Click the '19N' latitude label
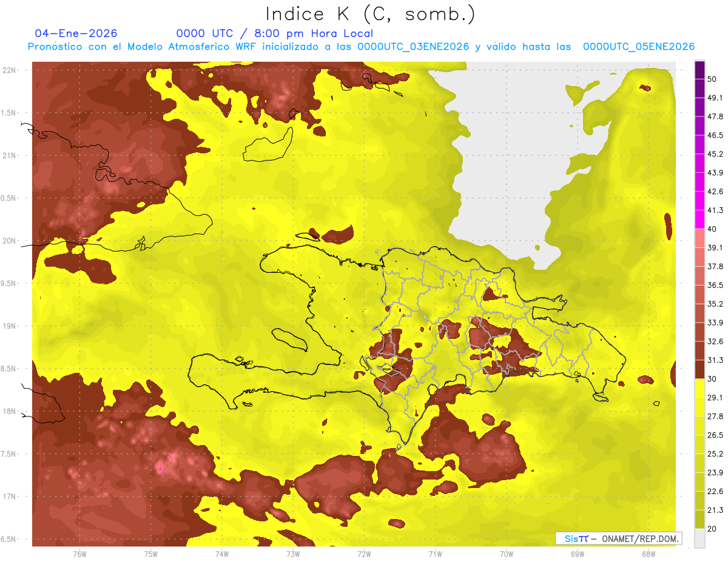Image resolution: width=728 pixels, height=562 pixels. pyautogui.click(x=10, y=326)
